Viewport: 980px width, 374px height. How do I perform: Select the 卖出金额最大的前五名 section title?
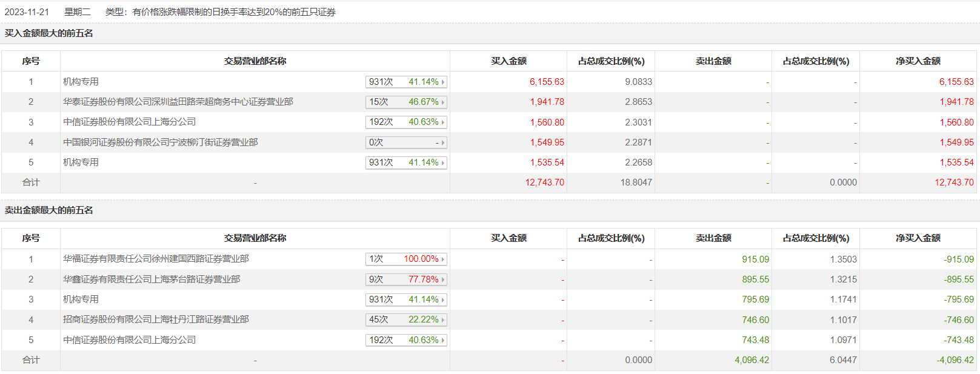(49, 210)
